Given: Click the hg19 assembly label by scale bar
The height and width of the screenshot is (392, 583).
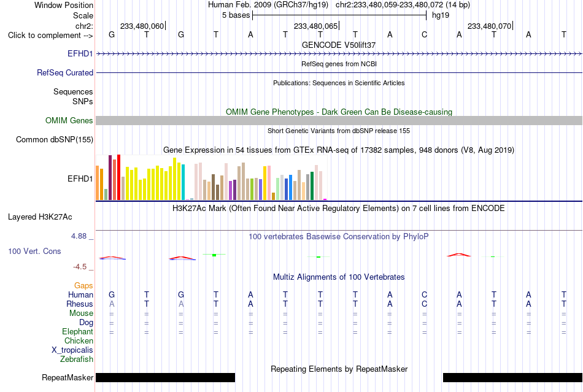Looking at the screenshot, I should tap(441, 15).
